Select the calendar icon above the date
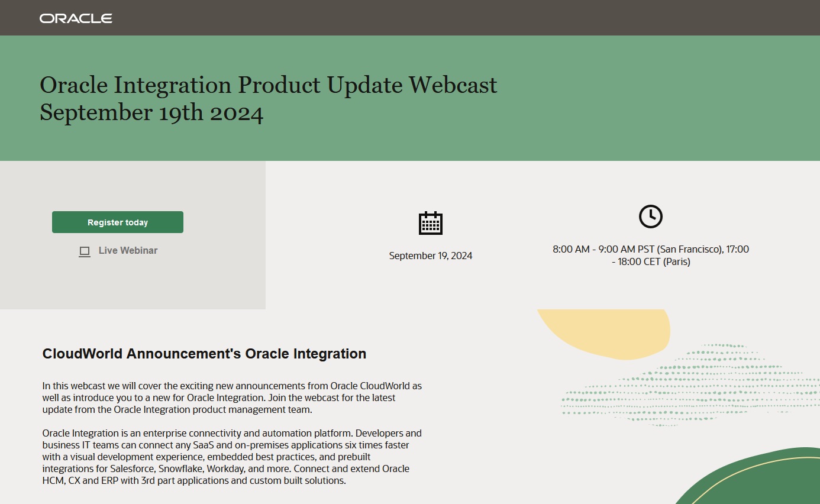 point(430,222)
